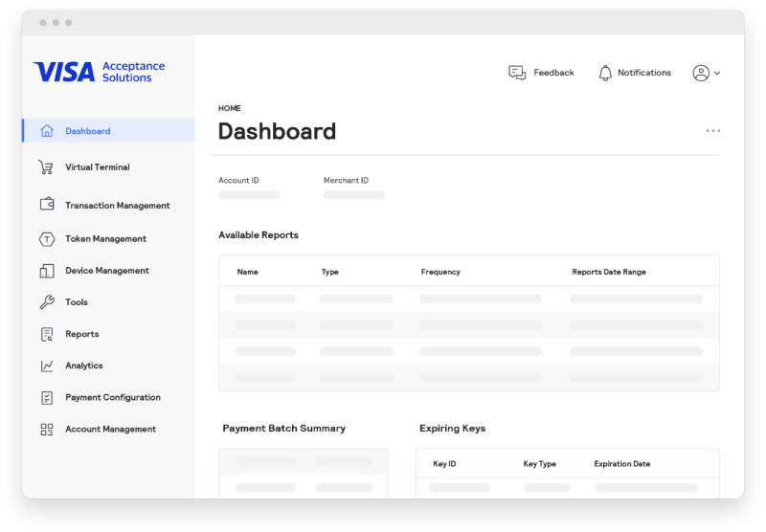This screenshot has width=766, height=532.
Task: Open Reports in the sidebar
Action: click(x=81, y=334)
